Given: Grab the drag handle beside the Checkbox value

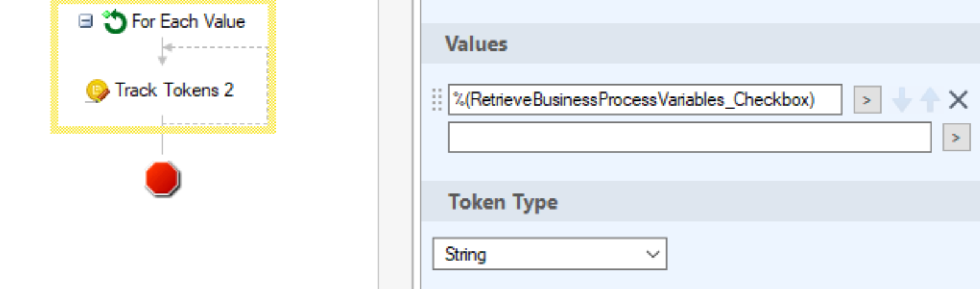Looking at the screenshot, I should pyautogui.click(x=437, y=100).
